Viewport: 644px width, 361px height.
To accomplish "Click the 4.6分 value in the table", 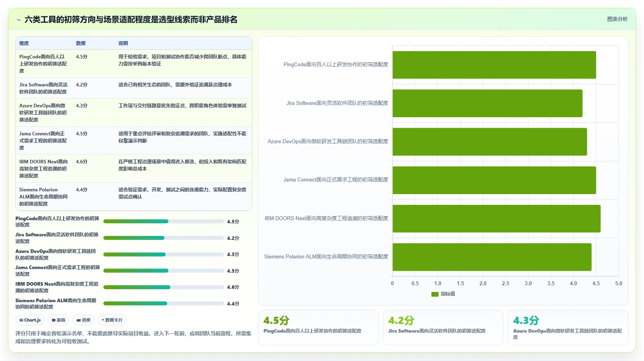I will pos(82,162).
